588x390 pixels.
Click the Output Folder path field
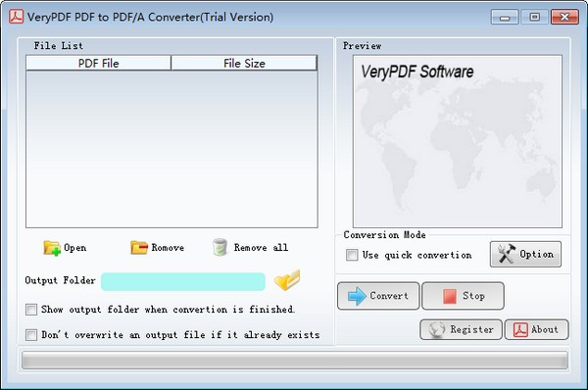[x=183, y=281]
